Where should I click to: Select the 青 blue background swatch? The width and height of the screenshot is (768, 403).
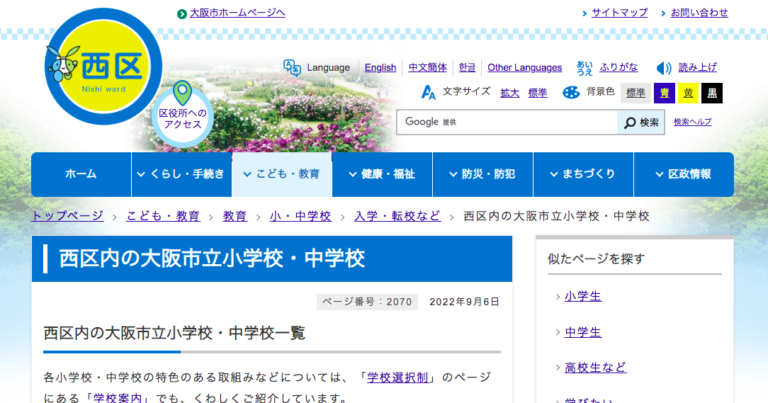(x=664, y=93)
